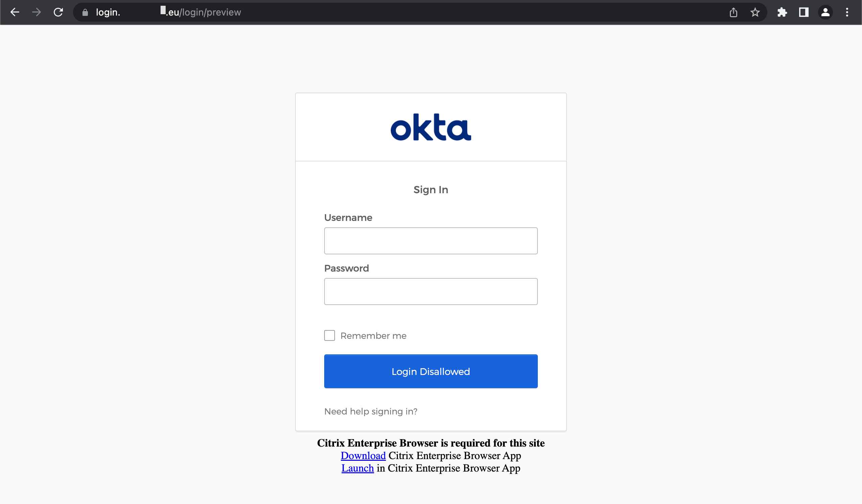Open the extensions puzzle icon
Screen dimensions: 862x504
[782, 12]
